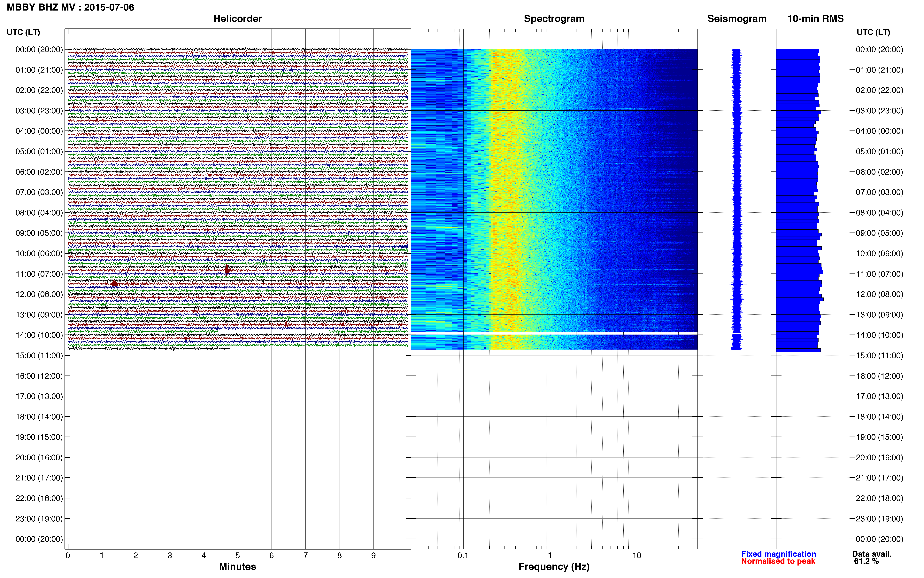Click the "1" tick on the Frequency axis
The height and width of the screenshot is (578, 924).
550,555
